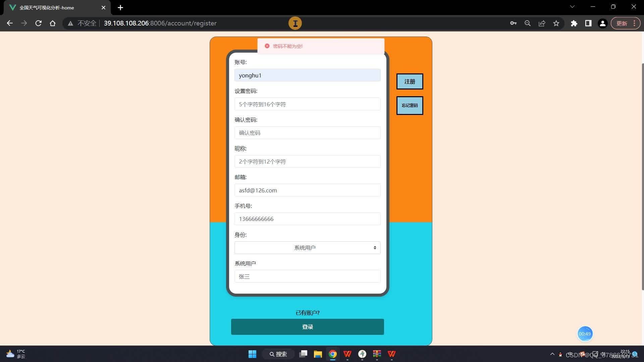Click the page vertical scrollbar

tap(642, 176)
